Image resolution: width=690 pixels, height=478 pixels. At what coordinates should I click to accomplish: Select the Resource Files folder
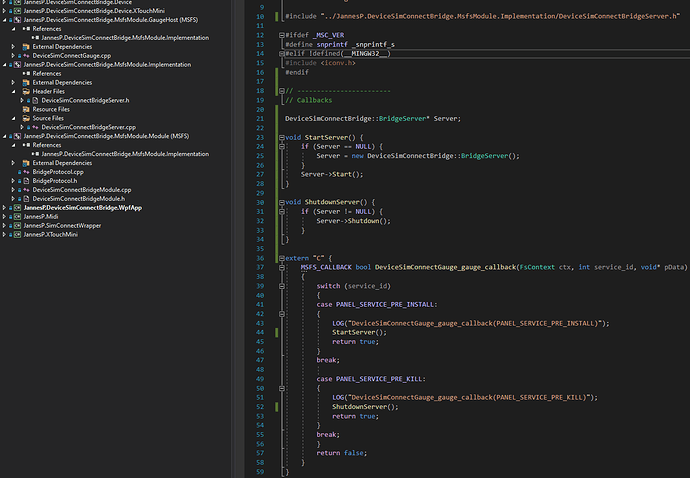pos(51,109)
